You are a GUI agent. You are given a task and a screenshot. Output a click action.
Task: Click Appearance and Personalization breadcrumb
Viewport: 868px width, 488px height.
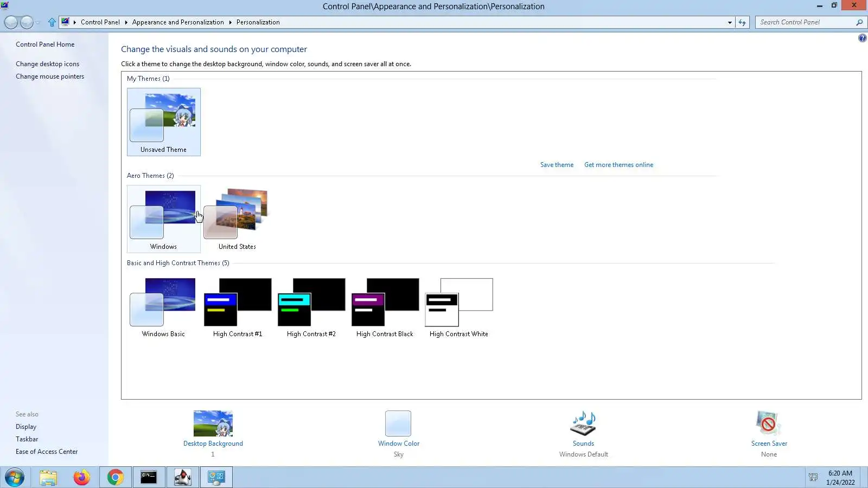(178, 22)
